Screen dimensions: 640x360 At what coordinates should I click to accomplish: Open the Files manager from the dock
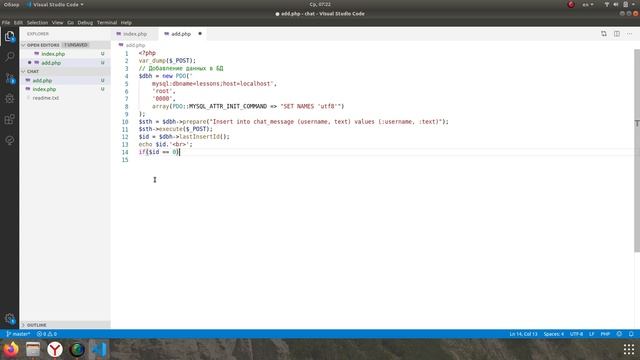click(33, 349)
